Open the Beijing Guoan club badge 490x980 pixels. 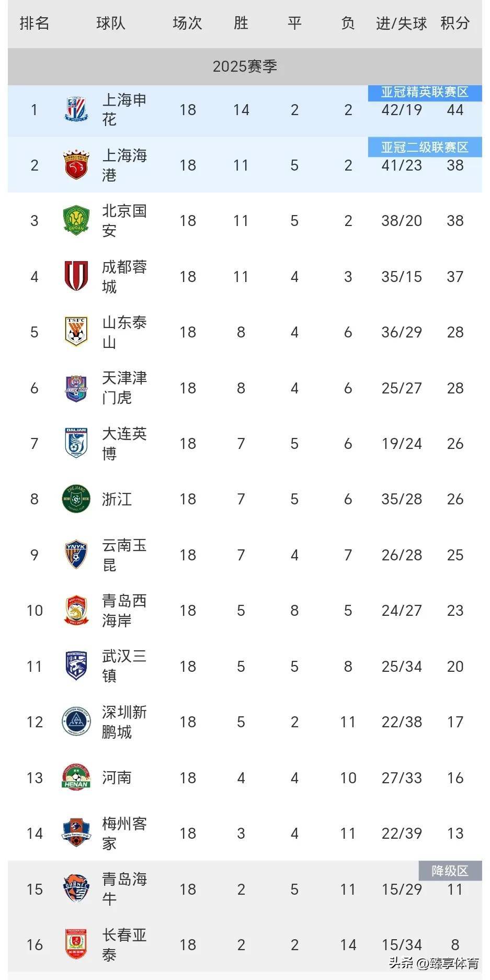click(76, 221)
